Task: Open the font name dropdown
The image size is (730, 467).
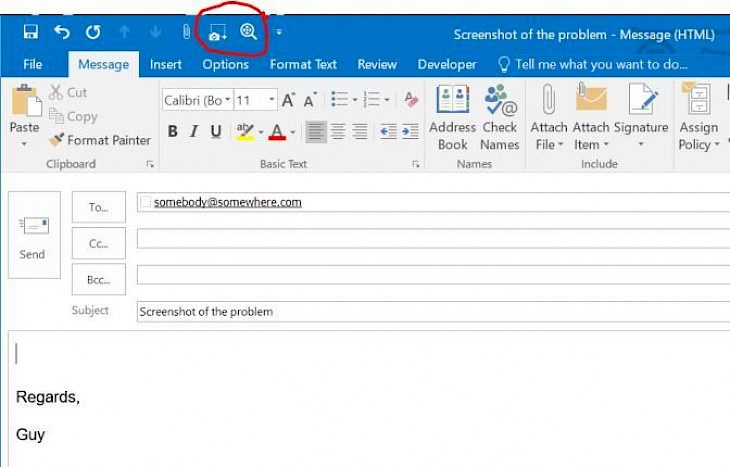Action: coord(227,100)
